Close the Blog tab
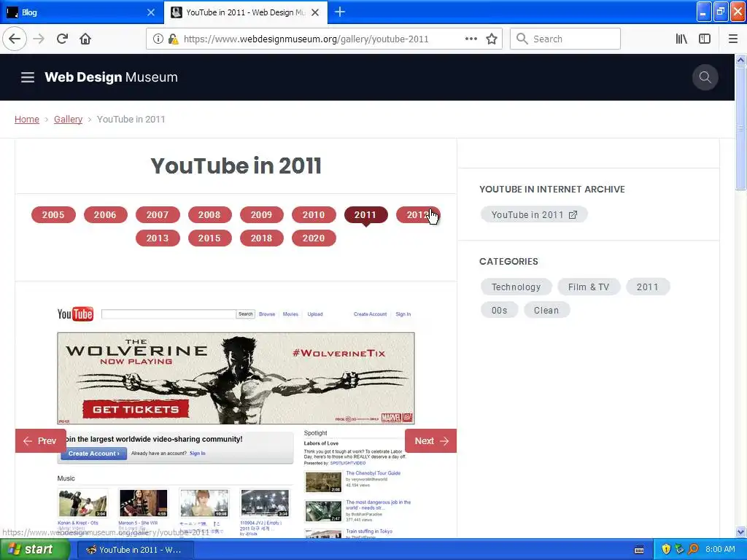 [151, 12]
